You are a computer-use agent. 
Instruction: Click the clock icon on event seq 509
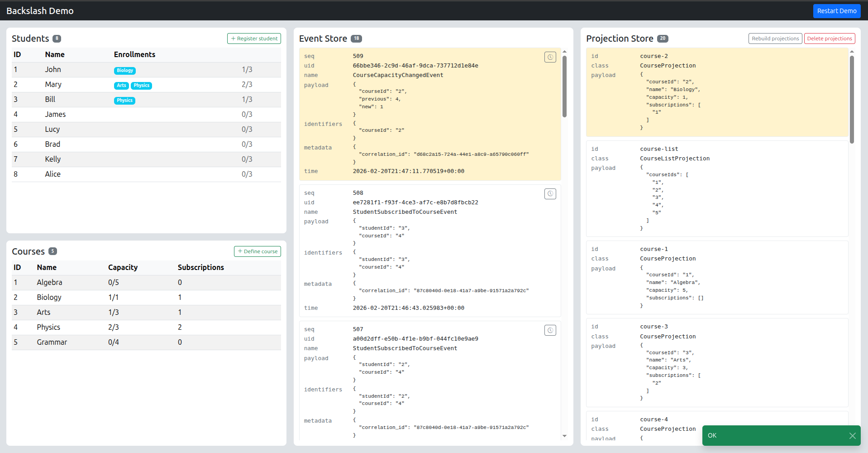point(550,57)
